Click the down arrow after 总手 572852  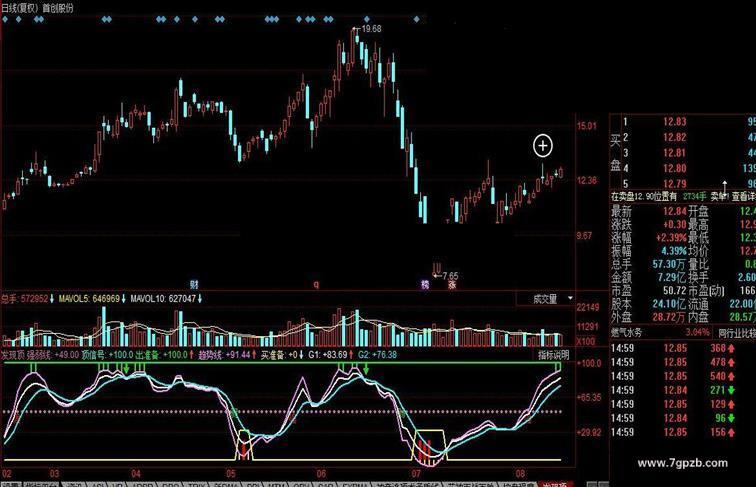(52, 299)
